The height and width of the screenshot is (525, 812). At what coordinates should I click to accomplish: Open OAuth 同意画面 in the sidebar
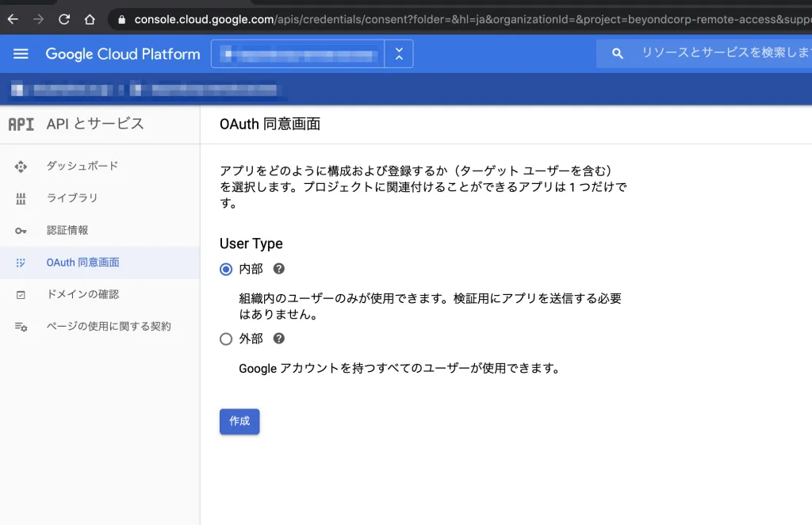(82, 262)
